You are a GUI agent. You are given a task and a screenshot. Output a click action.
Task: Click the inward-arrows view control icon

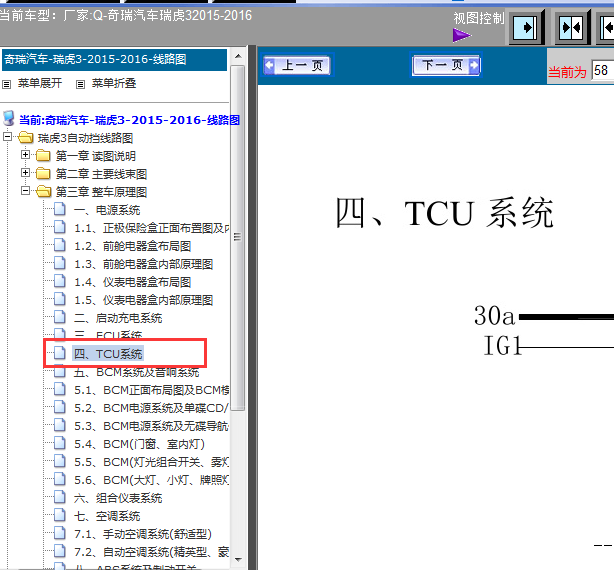[x=572, y=27]
